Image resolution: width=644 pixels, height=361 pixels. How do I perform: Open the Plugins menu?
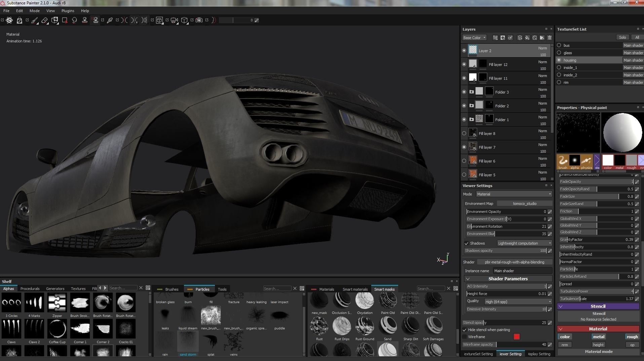[68, 11]
